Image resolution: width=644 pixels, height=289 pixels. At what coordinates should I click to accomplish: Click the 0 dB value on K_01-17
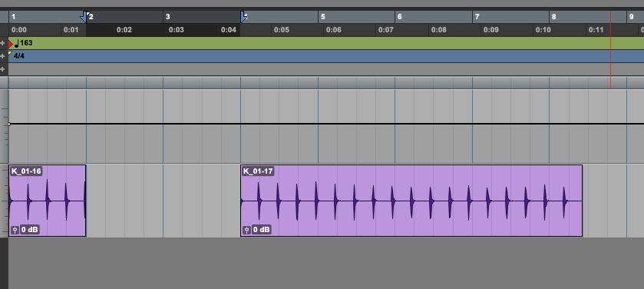click(x=261, y=230)
